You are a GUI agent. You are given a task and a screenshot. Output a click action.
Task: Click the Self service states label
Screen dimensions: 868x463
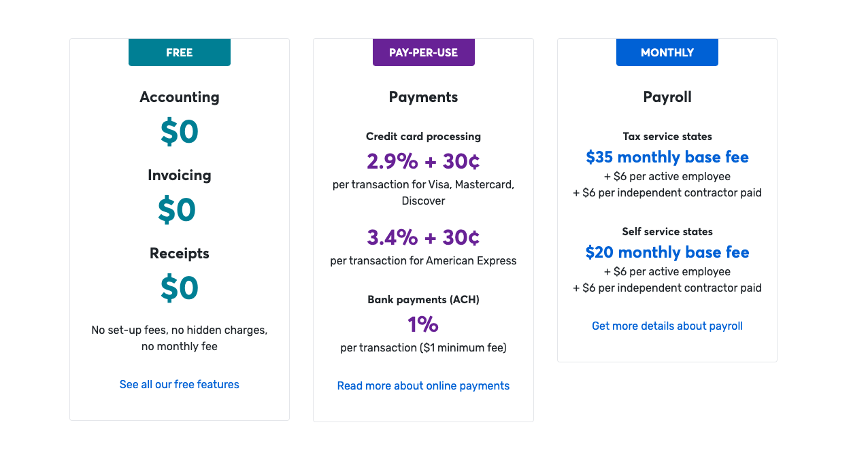tap(667, 232)
